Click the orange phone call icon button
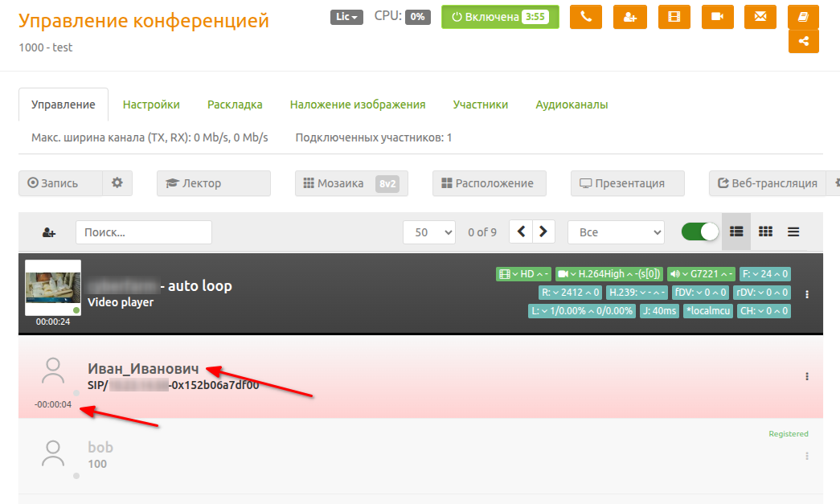This screenshot has height=504, width=840. click(x=585, y=17)
